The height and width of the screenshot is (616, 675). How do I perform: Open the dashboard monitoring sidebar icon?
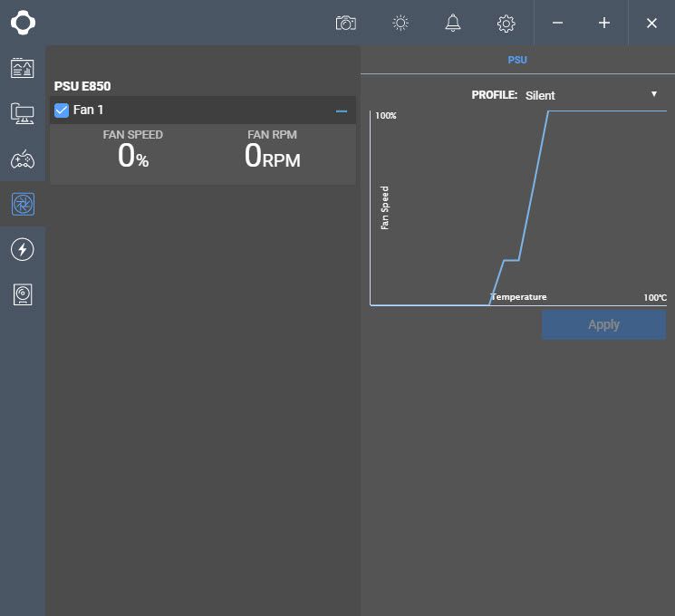[23, 68]
